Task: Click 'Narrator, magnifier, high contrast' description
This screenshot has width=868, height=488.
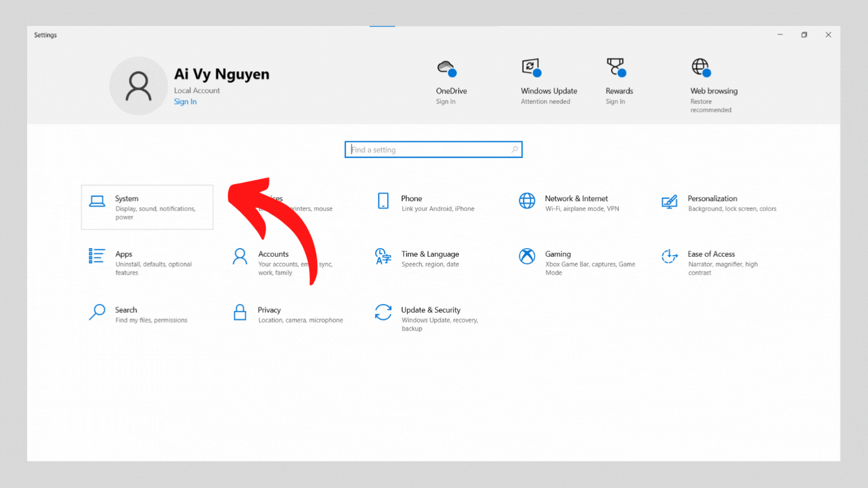Action: [x=723, y=269]
